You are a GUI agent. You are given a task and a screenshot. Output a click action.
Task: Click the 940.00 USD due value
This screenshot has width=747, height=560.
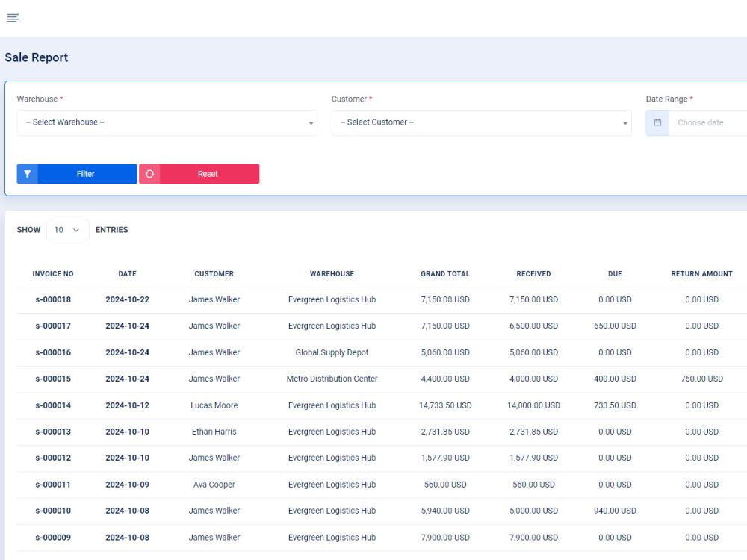pos(615,511)
